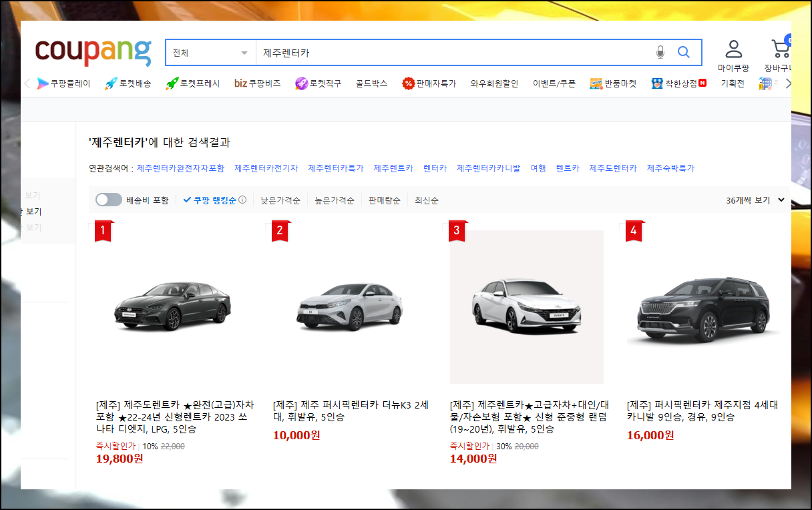
Task: Click the price 10,000원
Action: click(296, 435)
